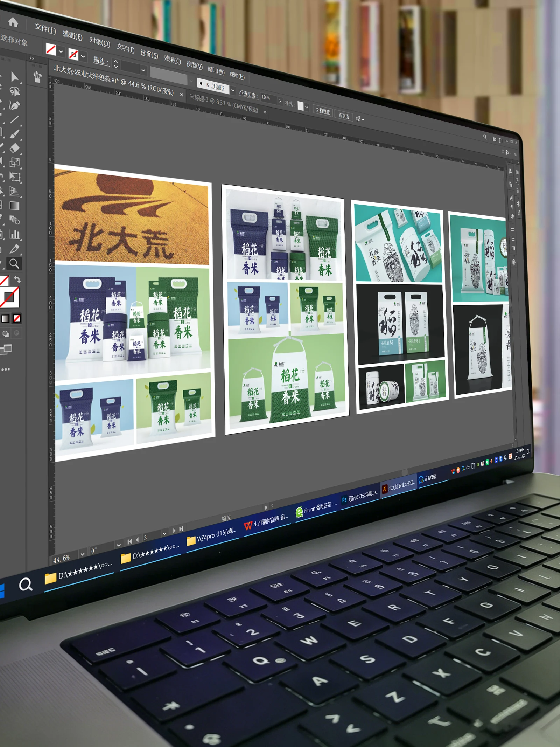Open Photoshop 笔记本办公场景 in the taskbar
560x747 pixels.
(360, 497)
